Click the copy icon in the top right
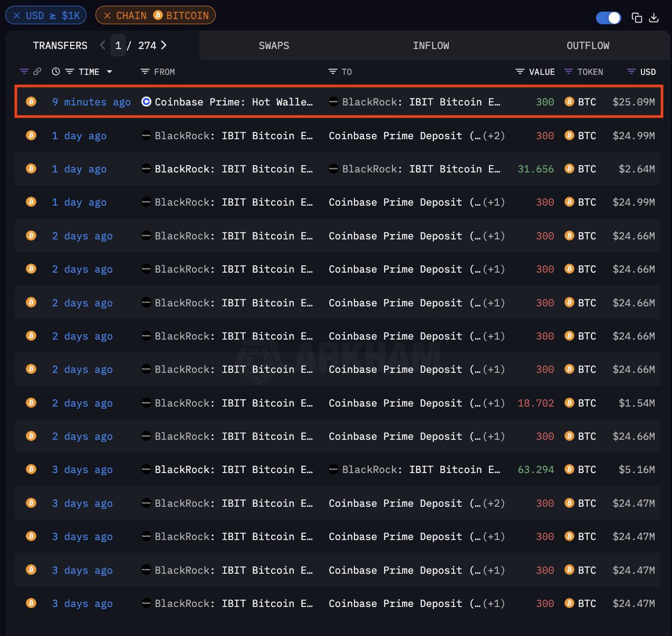The height and width of the screenshot is (636, 672). tap(637, 18)
